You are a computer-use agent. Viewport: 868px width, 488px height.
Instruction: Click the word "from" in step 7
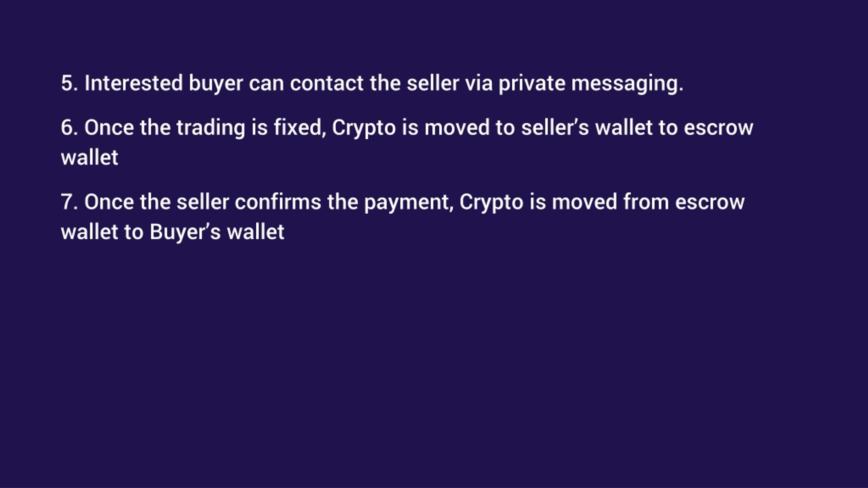point(646,202)
